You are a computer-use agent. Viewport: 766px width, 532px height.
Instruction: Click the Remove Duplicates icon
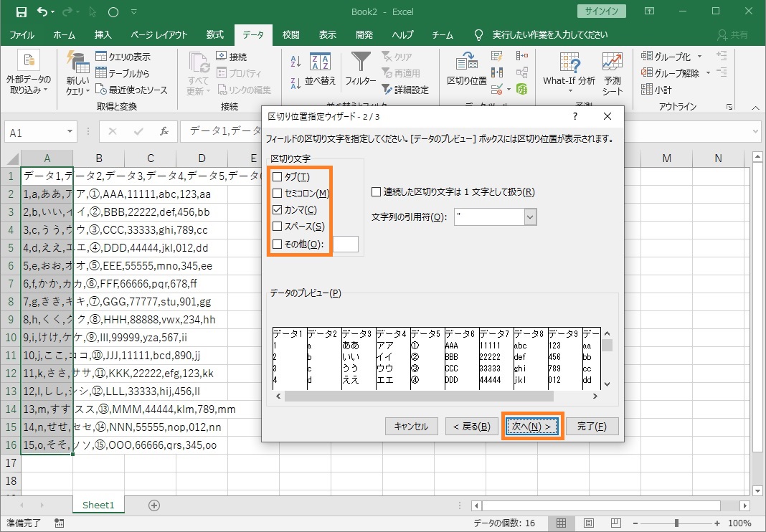coord(497,73)
